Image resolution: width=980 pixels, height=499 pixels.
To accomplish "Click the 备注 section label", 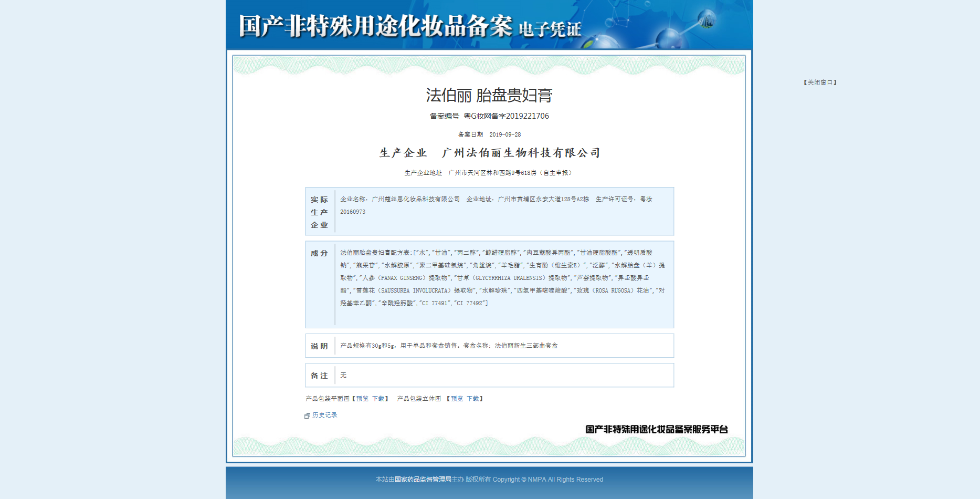I will coord(319,376).
